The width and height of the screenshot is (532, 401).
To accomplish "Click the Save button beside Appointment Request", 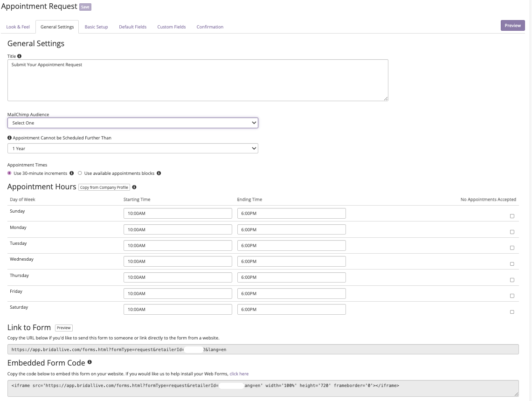I will (x=85, y=7).
